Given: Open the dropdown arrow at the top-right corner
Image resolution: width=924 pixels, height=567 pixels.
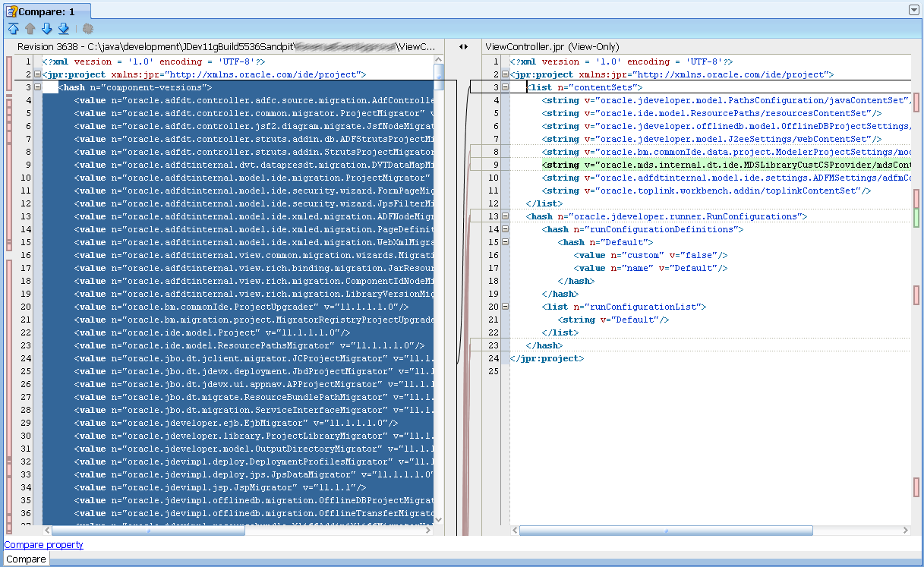Looking at the screenshot, I should click(x=913, y=9).
